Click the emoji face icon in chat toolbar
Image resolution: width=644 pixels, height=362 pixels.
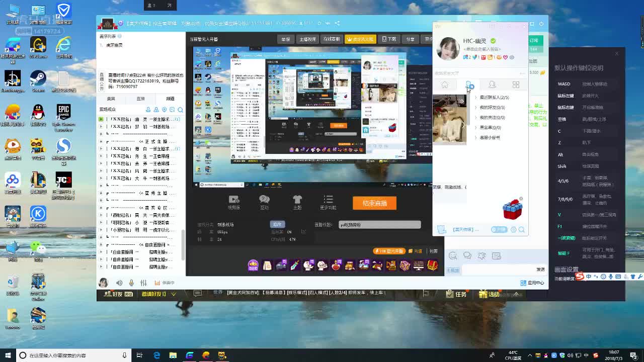click(453, 256)
